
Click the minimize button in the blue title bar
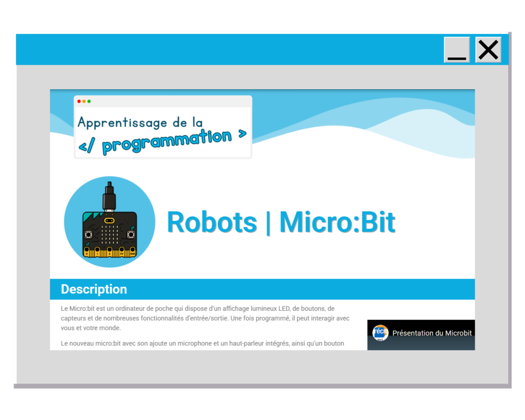pyautogui.click(x=457, y=50)
